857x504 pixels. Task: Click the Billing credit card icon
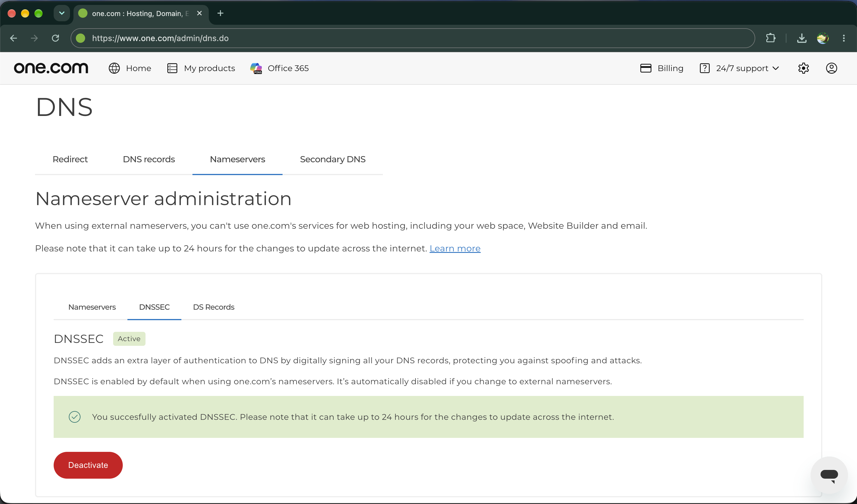click(x=646, y=68)
